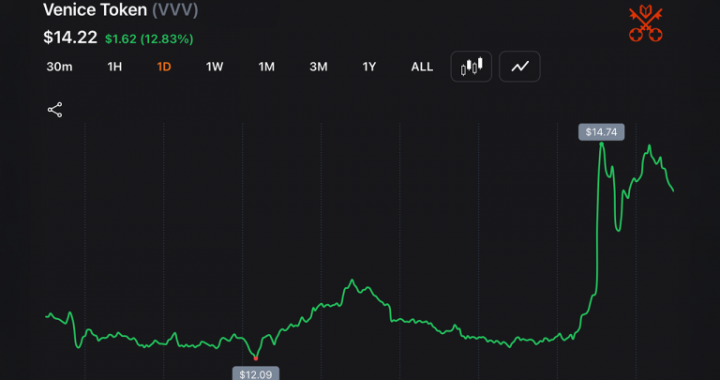Image resolution: width=720 pixels, height=380 pixels.
Task: Select the 30m time range
Action: [59, 67]
